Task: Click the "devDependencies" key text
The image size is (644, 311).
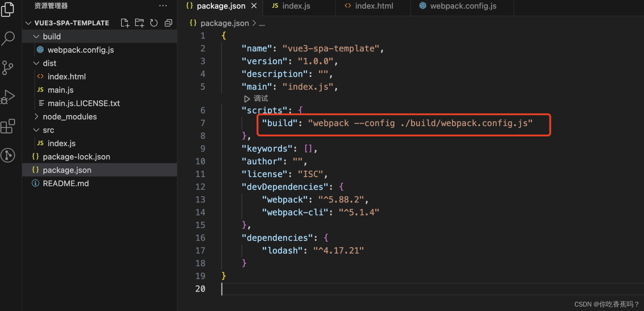Action: 285,187
